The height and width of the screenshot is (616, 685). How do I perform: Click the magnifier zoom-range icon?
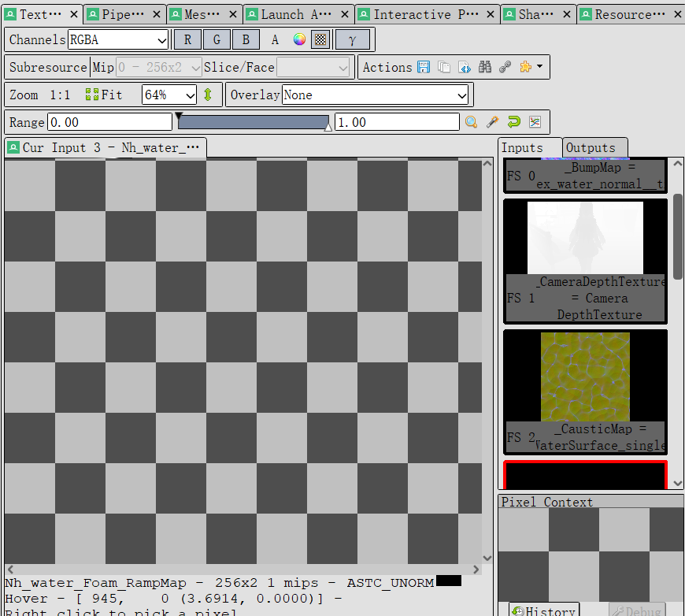(471, 122)
